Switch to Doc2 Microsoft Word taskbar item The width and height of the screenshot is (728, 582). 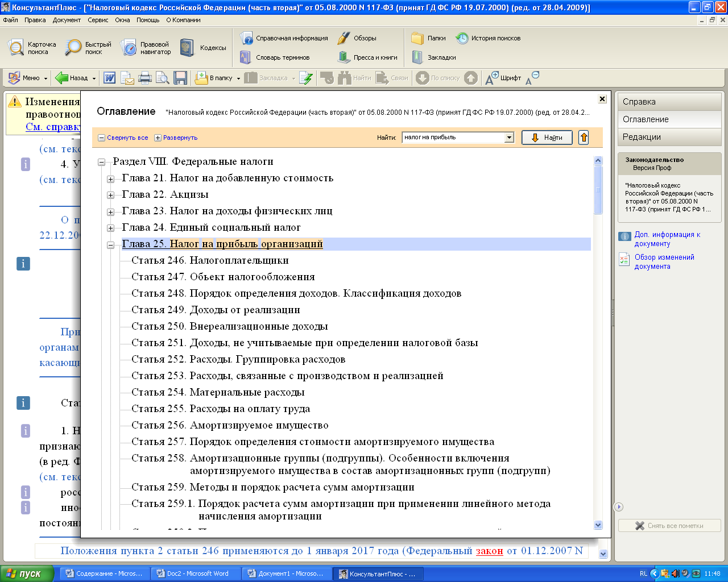coord(196,573)
